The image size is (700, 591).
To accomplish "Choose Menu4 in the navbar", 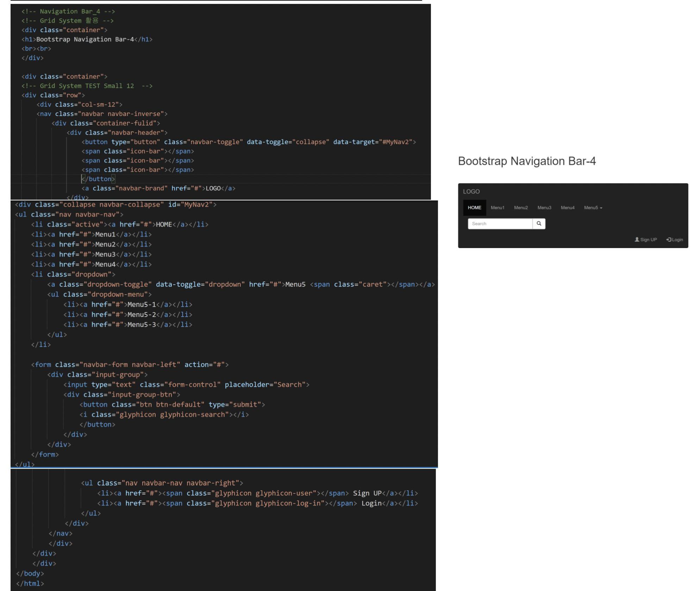I will pyautogui.click(x=567, y=208).
